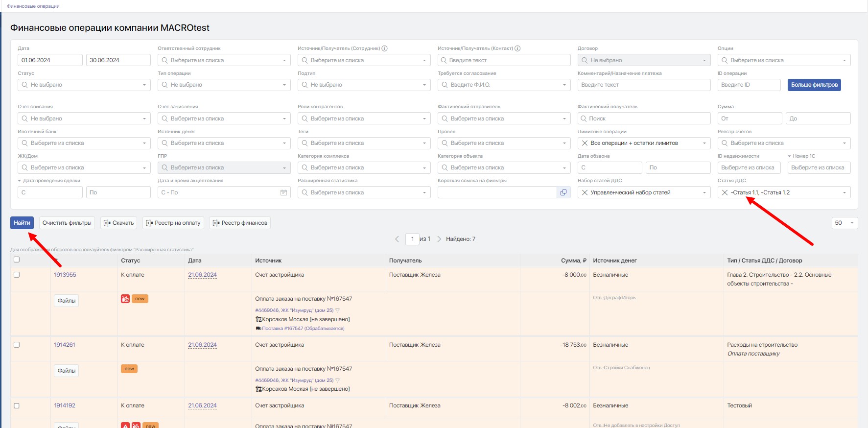Click next page arrow in pagination
The width and height of the screenshot is (868, 428).
439,239
